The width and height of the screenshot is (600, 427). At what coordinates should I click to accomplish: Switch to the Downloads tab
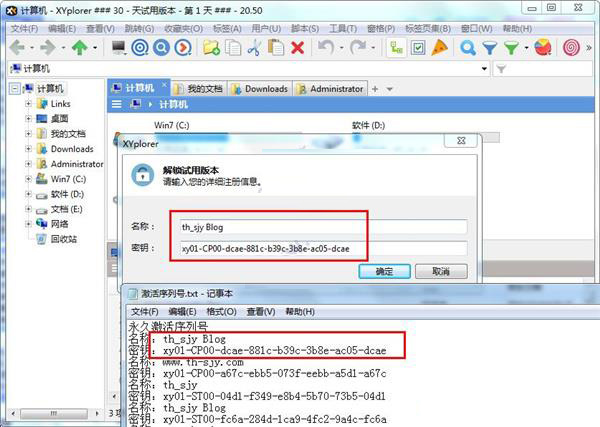(x=260, y=89)
